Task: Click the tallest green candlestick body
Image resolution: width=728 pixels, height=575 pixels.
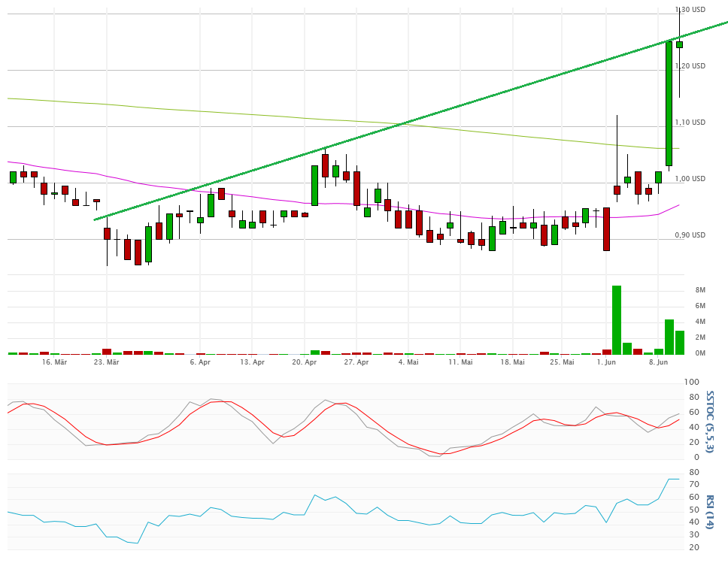Action: (x=669, y=103)
